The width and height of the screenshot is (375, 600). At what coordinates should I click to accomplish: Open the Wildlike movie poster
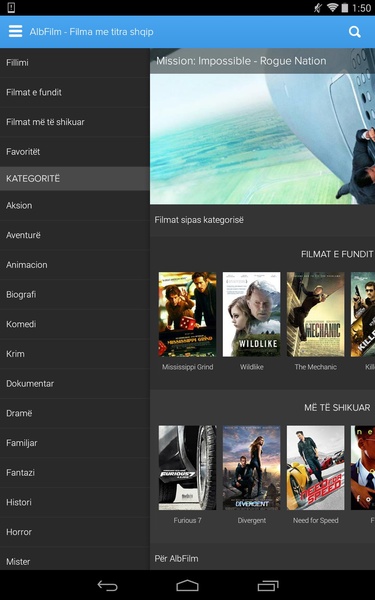point(251,315)
